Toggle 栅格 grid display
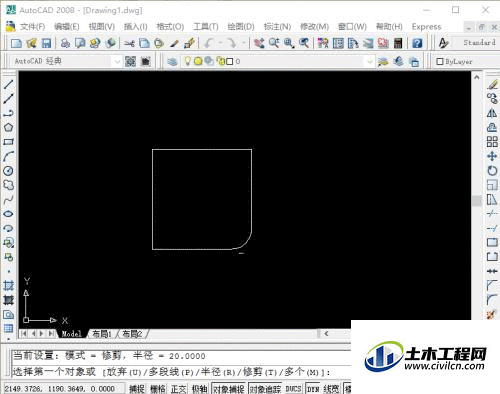Screen dimensions: 500x394 [x=158, y=389]
